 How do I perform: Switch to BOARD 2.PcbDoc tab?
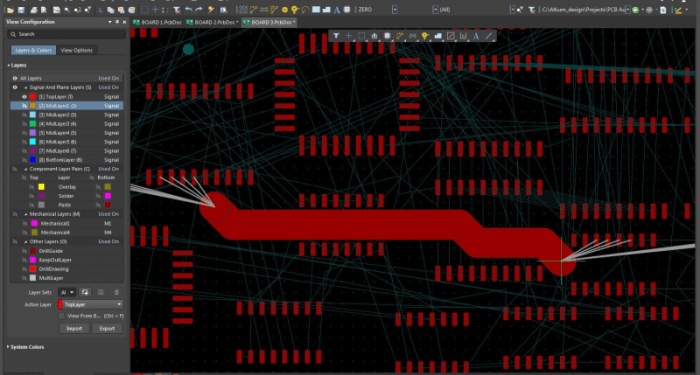[x=212, y=22]
